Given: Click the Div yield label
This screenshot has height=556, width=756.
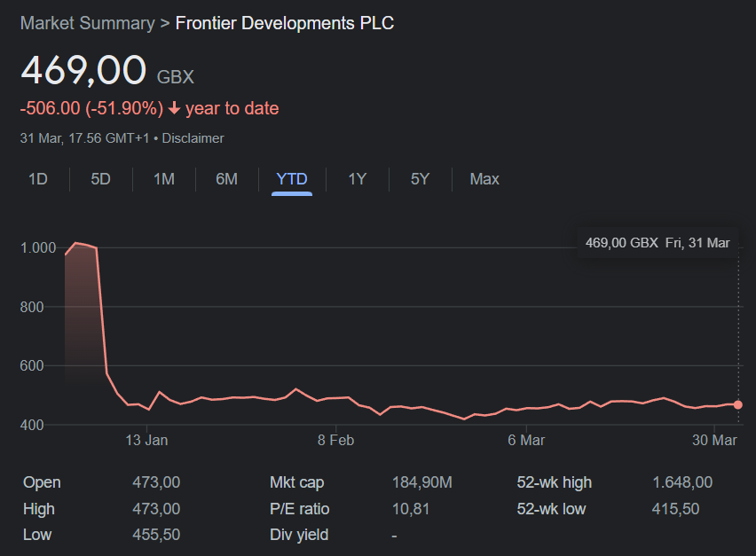Looking at the screenshot, I should pos(299,535).
